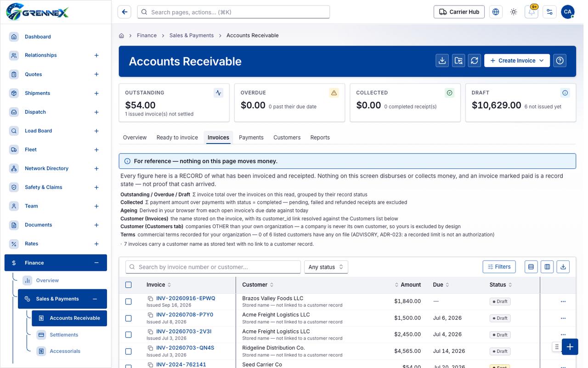
Task: Open the Filters button
Action: [499, 267]
